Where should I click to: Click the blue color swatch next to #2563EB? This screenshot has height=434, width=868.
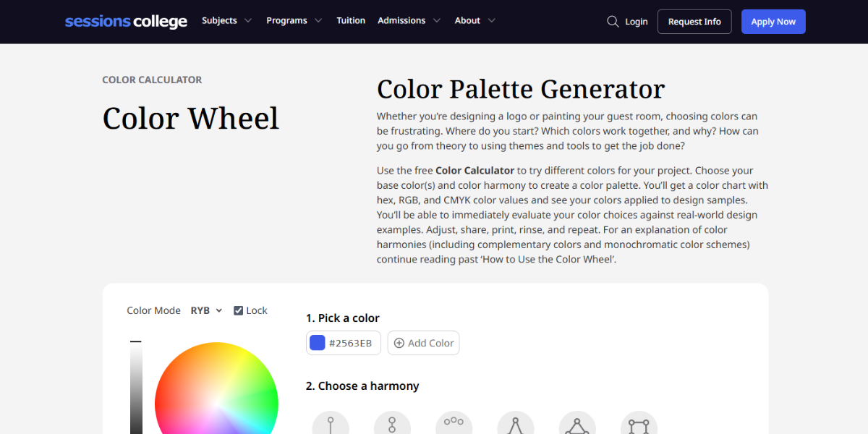pyautogui.click(x=317, y=342)
